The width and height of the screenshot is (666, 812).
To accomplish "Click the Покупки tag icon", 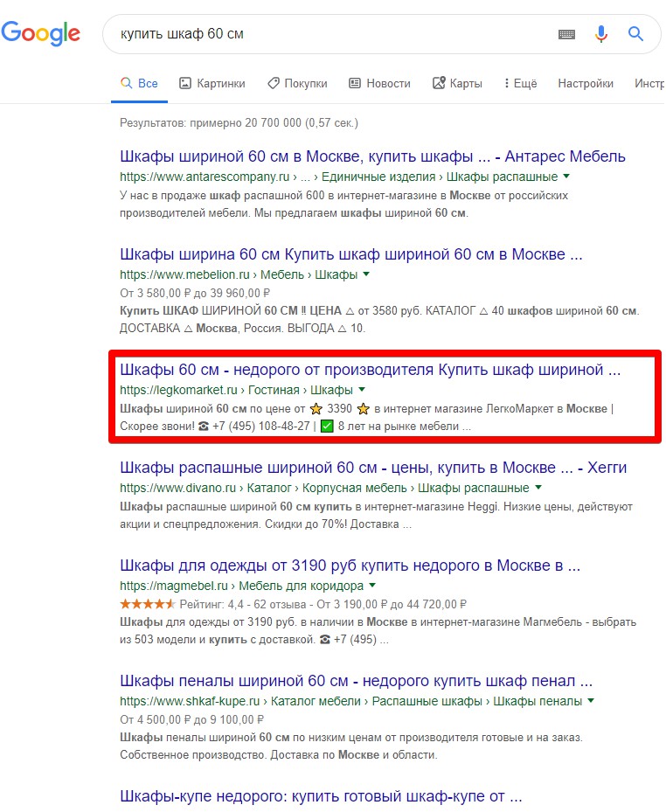I will point(273,83).
